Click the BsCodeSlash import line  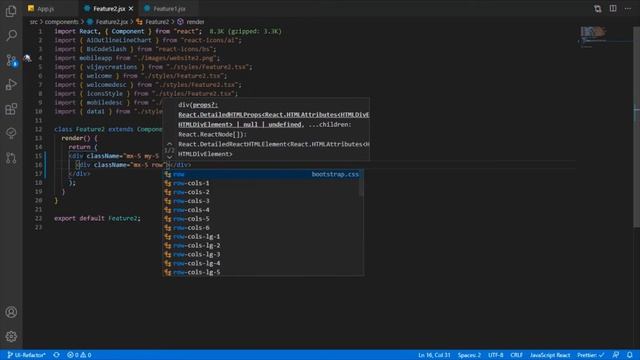click(135, 49)
